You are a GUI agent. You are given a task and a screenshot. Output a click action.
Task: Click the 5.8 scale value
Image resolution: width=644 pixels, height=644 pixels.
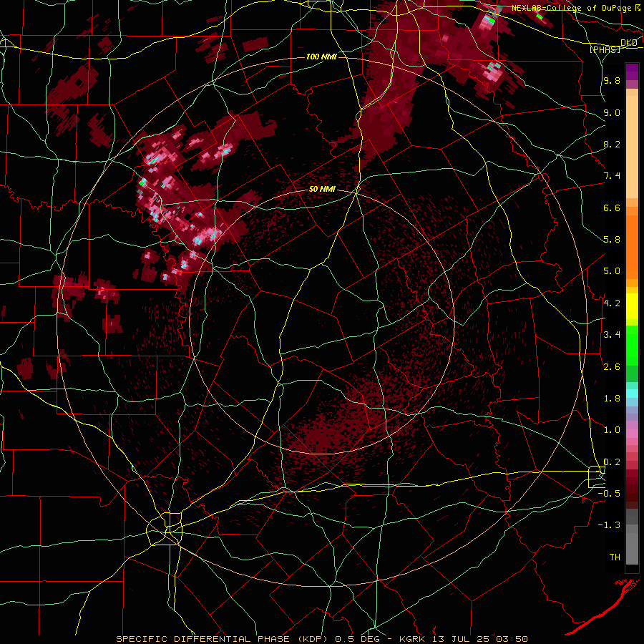612,240
